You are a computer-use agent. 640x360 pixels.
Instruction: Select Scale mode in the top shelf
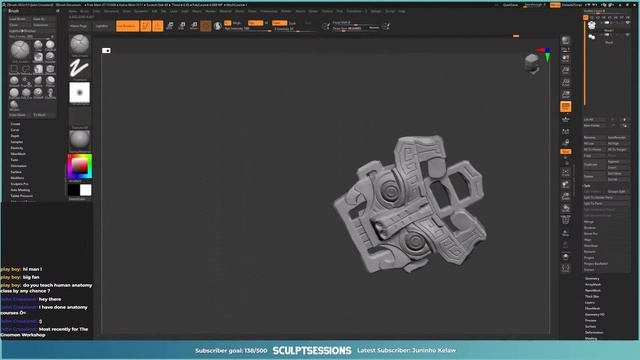[x=182, y=26]
